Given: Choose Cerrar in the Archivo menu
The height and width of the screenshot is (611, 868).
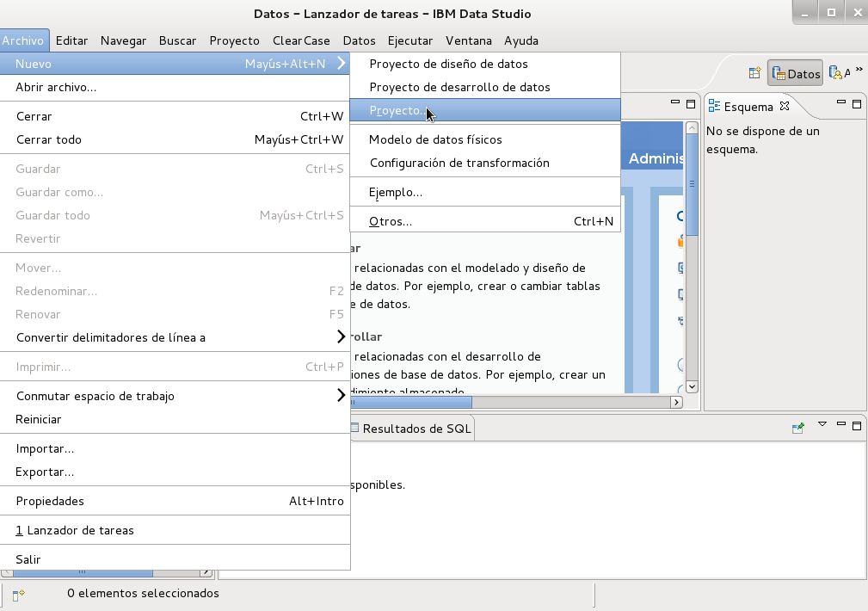Looking at the screenshot, I should 175,116.
